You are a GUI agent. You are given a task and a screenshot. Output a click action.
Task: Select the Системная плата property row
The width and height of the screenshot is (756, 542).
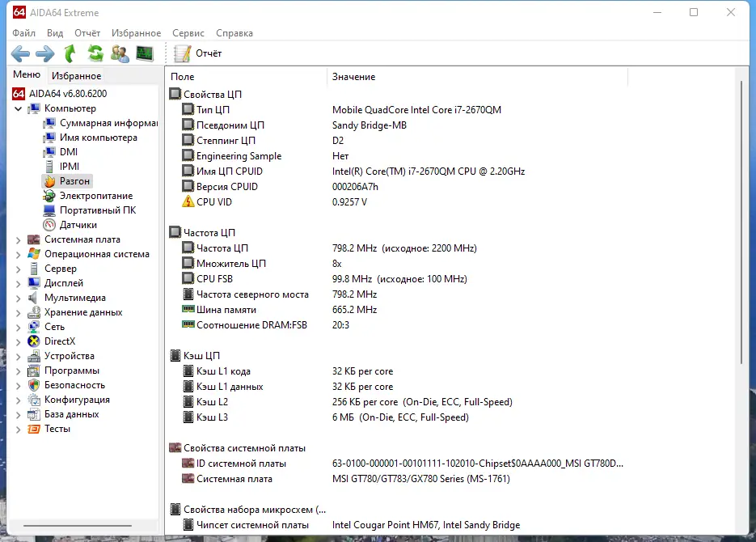tap(346, 480)
